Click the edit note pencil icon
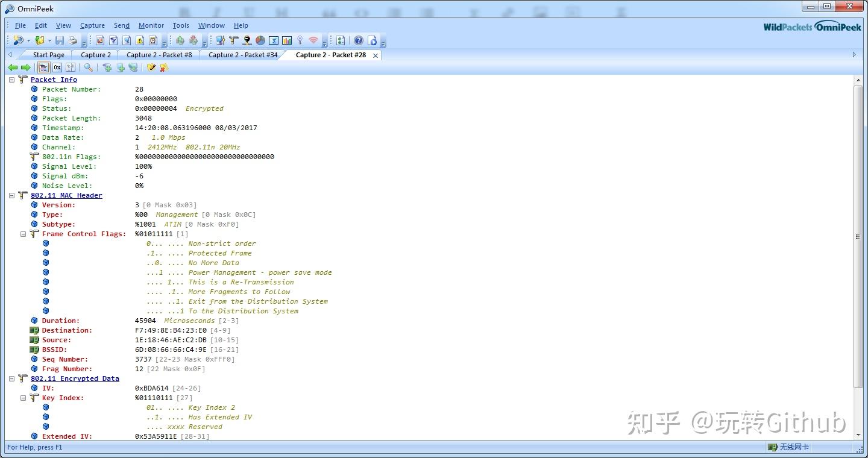Screen dimensions: 868x458 point(151,67)
